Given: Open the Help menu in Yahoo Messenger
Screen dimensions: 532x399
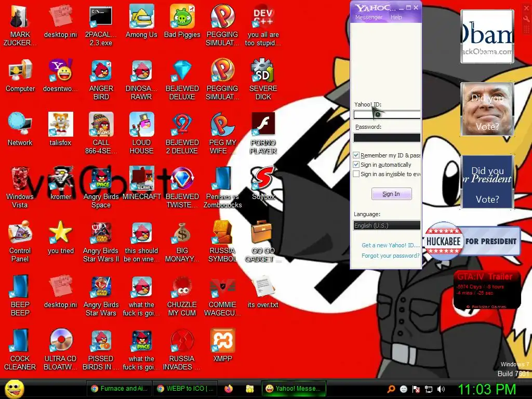Looking at the screenshot, I should click(x=396, y=17).
